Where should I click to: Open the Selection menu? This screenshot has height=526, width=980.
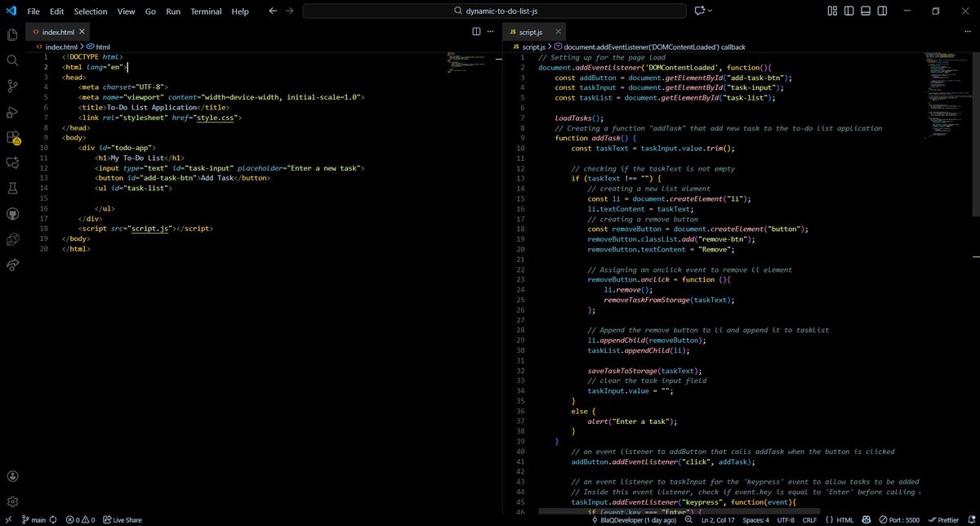(90, 11)
